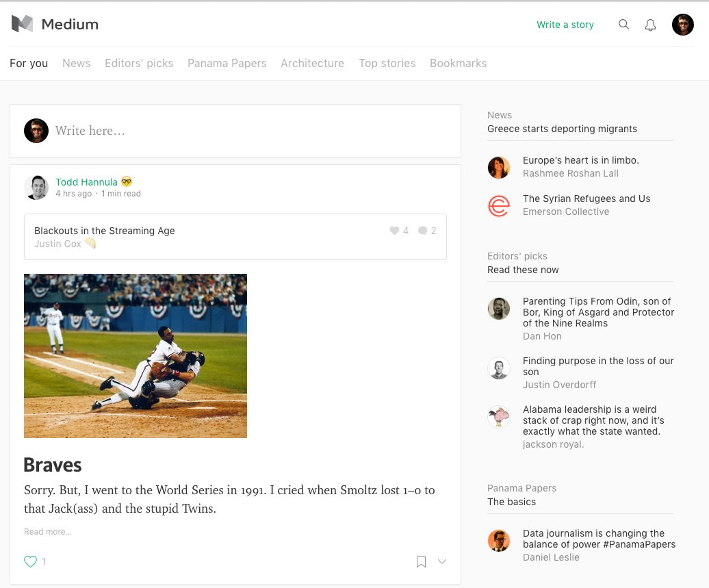Open search with the magnifier icon

point(623,25)
